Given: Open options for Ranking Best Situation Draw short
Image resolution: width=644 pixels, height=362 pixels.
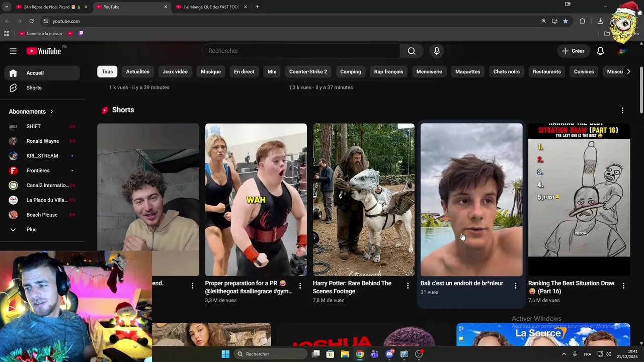Looking at the screenshot, I should pyautogui.click(x=623, y=286).
